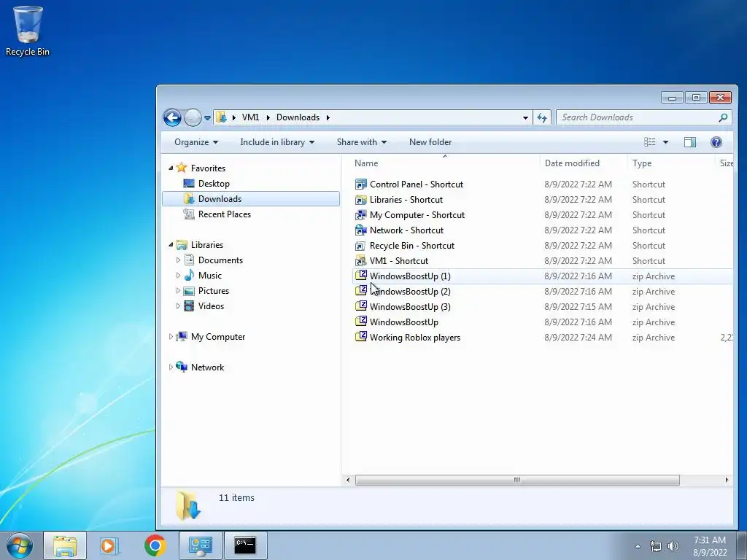Click the scrollbar left arrow

tap(348, 480)
